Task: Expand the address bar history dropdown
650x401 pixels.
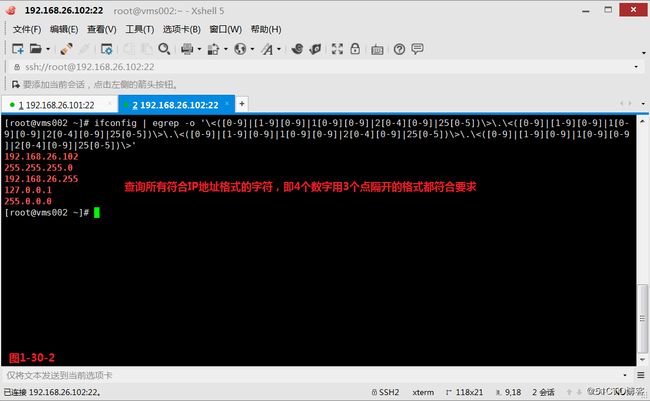Action: [x=636, y=67]
